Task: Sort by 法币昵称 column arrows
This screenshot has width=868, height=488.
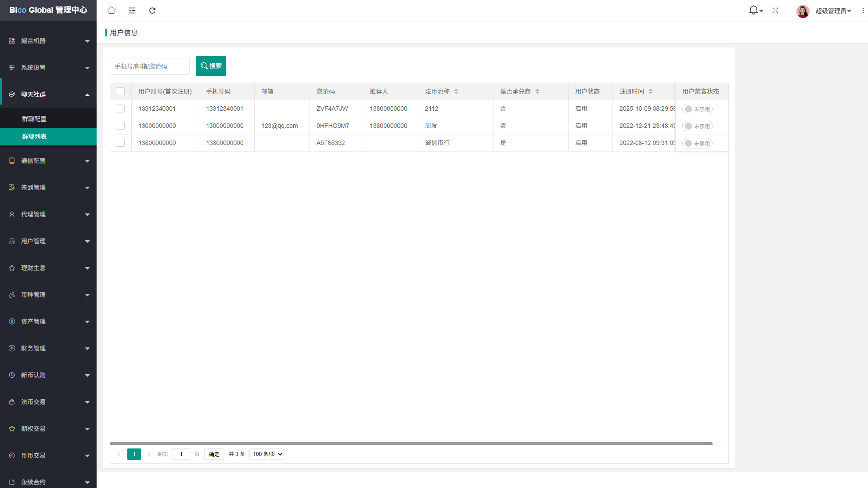Action: [x=456, y=91]
